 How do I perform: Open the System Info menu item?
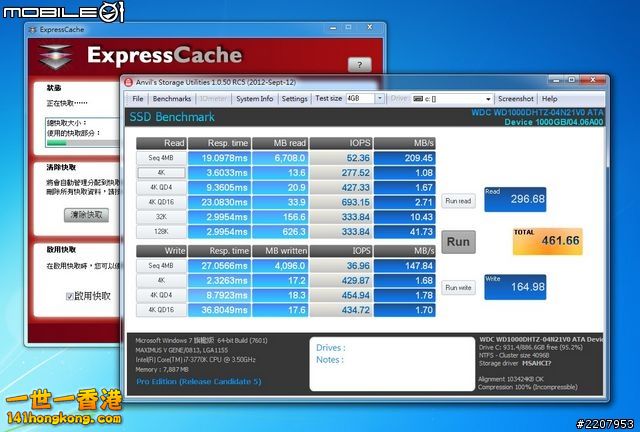254,99
